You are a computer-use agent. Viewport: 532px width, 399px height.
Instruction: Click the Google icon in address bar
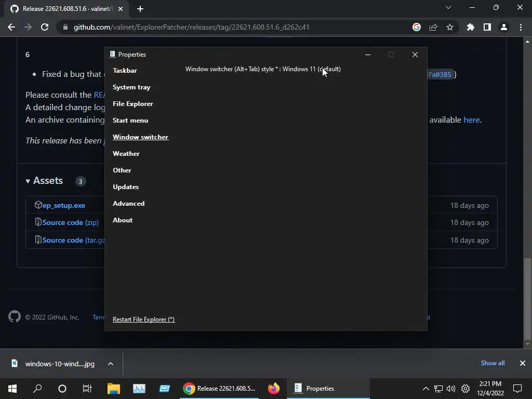click(x=417, y=27)
